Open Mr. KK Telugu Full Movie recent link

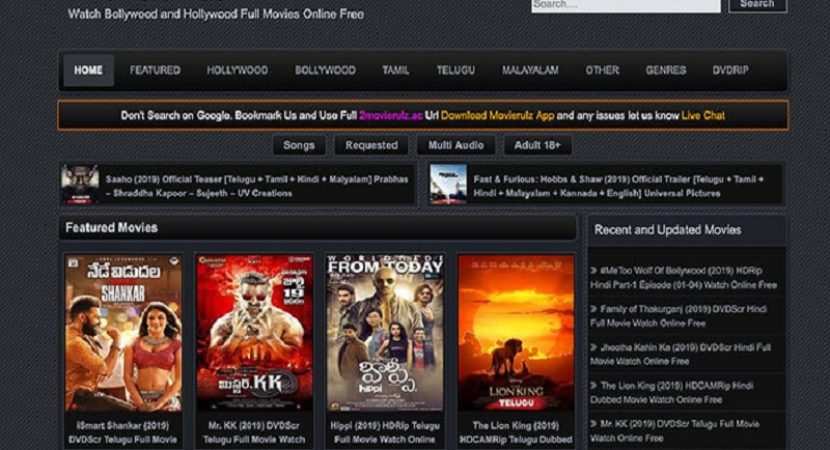coord(675,431)
